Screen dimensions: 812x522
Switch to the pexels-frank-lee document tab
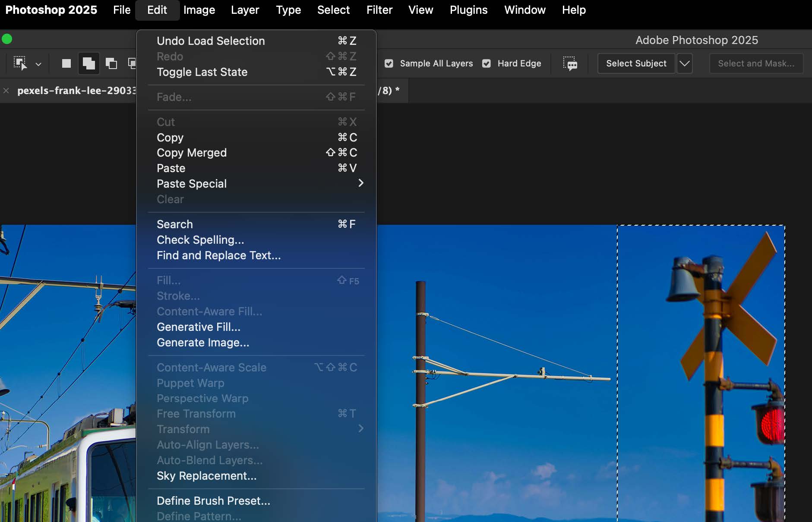76,91
